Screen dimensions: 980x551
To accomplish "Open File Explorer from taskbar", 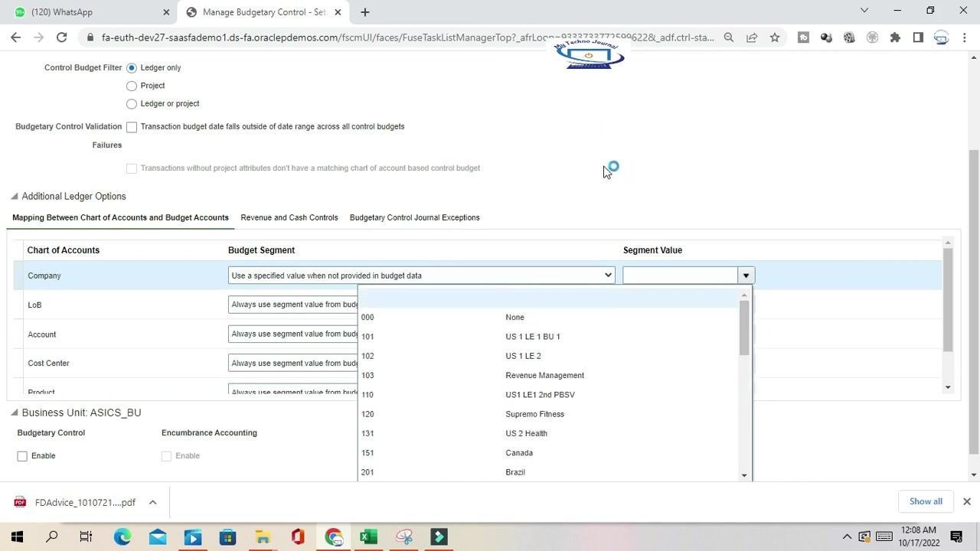I will (x=263, y=536).
